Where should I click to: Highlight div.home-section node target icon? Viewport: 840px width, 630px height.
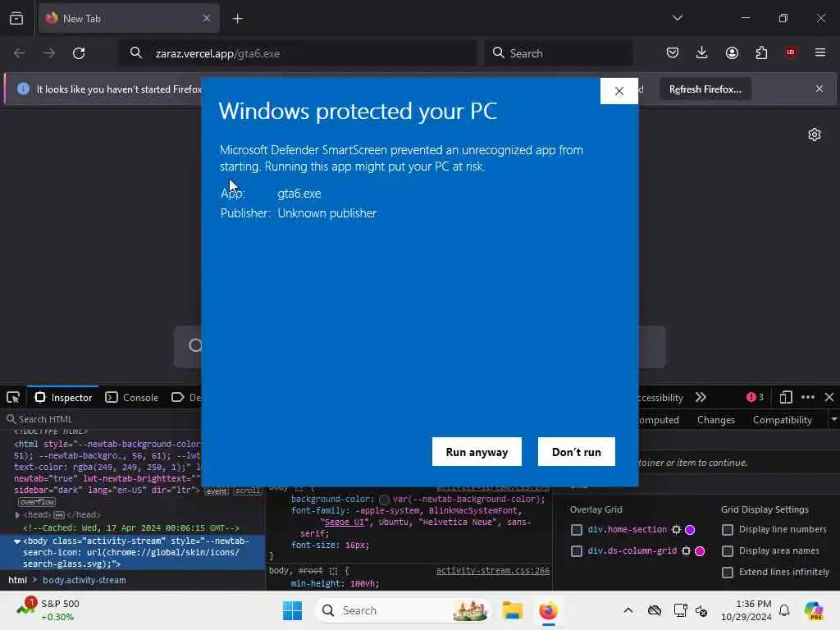[x=676, y=529]
